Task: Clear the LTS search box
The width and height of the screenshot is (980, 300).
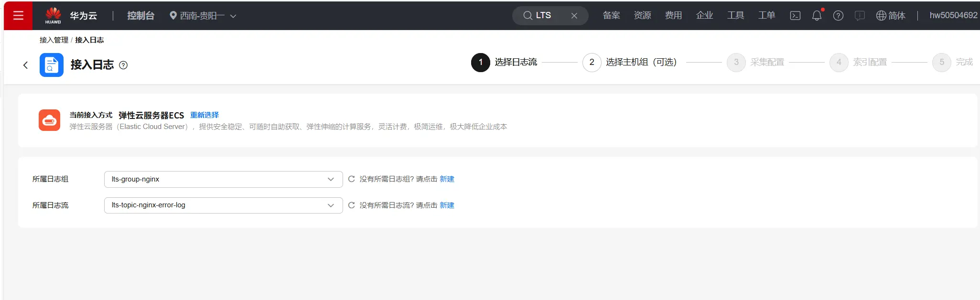Action: click(x=574, y=16)
